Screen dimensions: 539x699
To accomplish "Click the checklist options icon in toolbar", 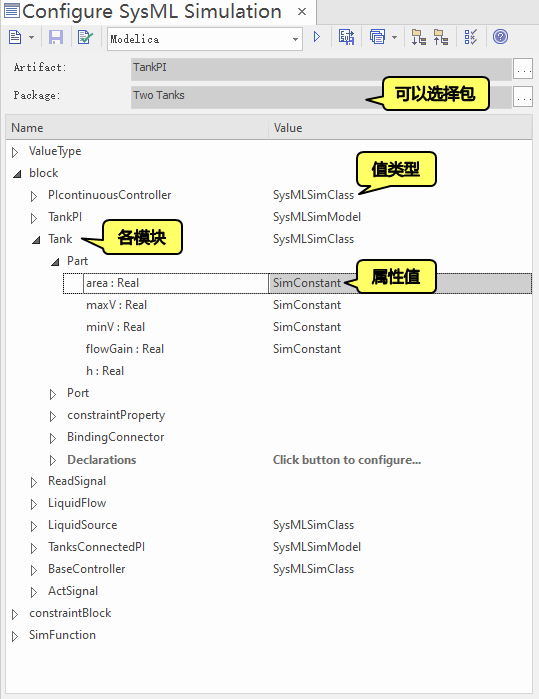I will tap(470, 37).
